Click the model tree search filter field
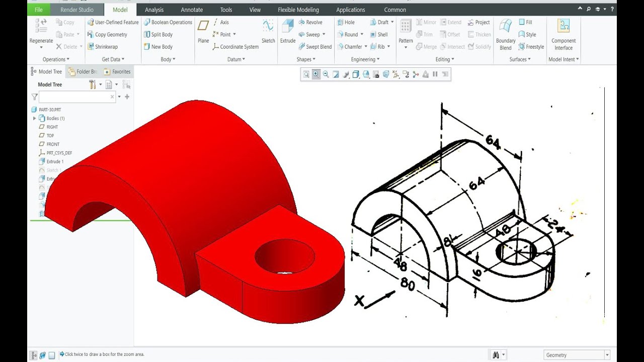The image size is (644, 362). click(x=77, y=97)
